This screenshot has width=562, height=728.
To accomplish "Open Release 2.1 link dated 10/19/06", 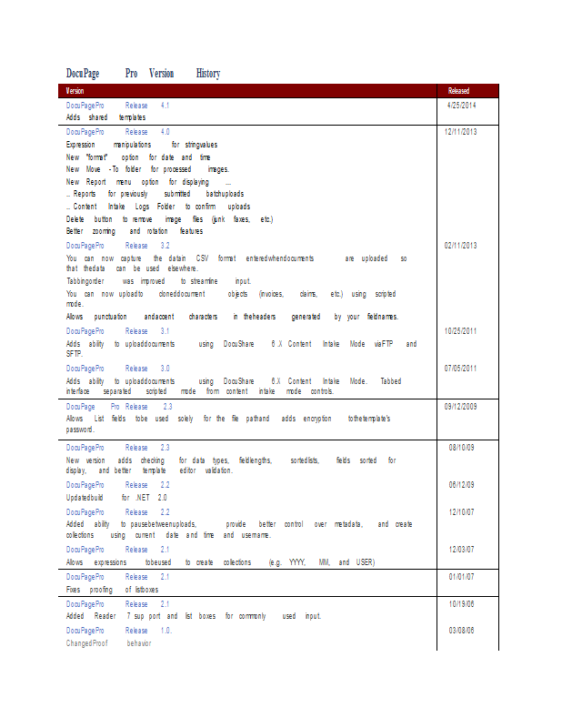I will pyautogui.click(x=117, y=604).
